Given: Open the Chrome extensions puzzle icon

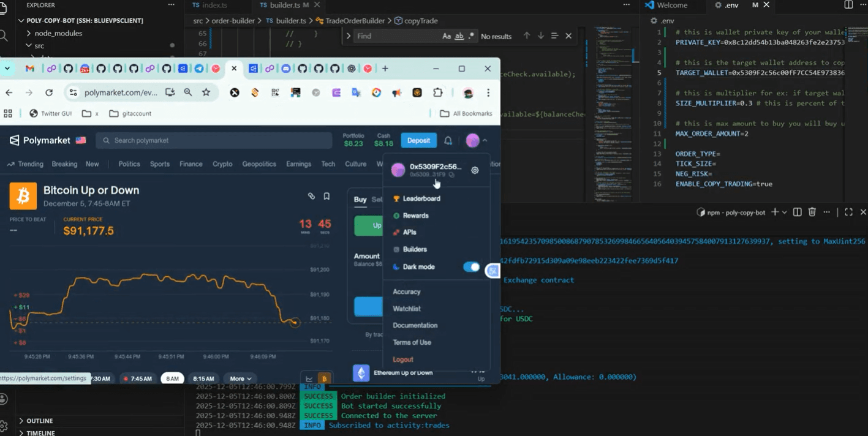Looking at the screenshot, I should point(437,92).
